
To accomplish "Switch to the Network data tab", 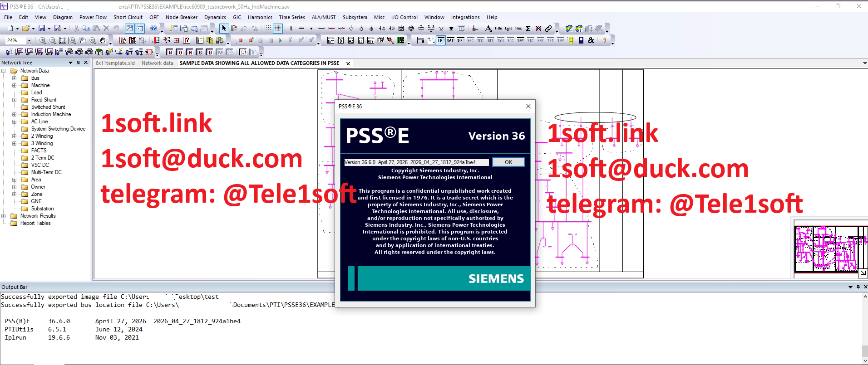I will (x=157, y=63).
